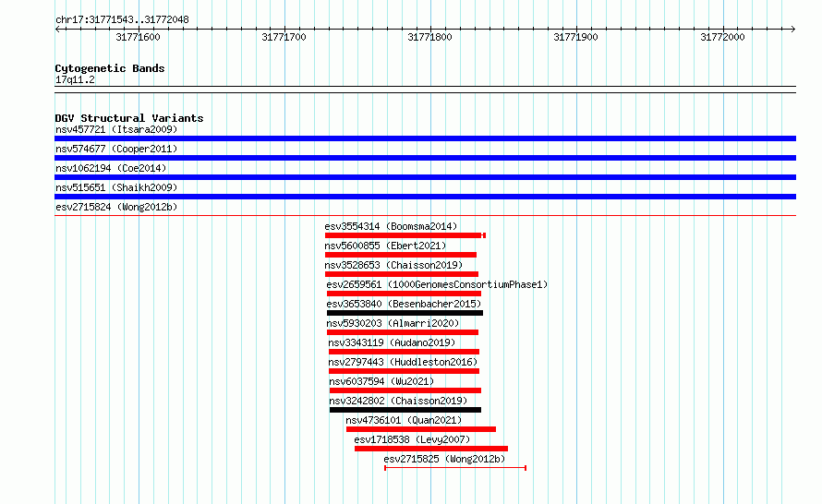Image resolution: width=822 pixels, height=504 pixels.
Task: Open the nsv3528653 (Chaisson2019) label
Action: pyautogui.click(x=393, y=265)
